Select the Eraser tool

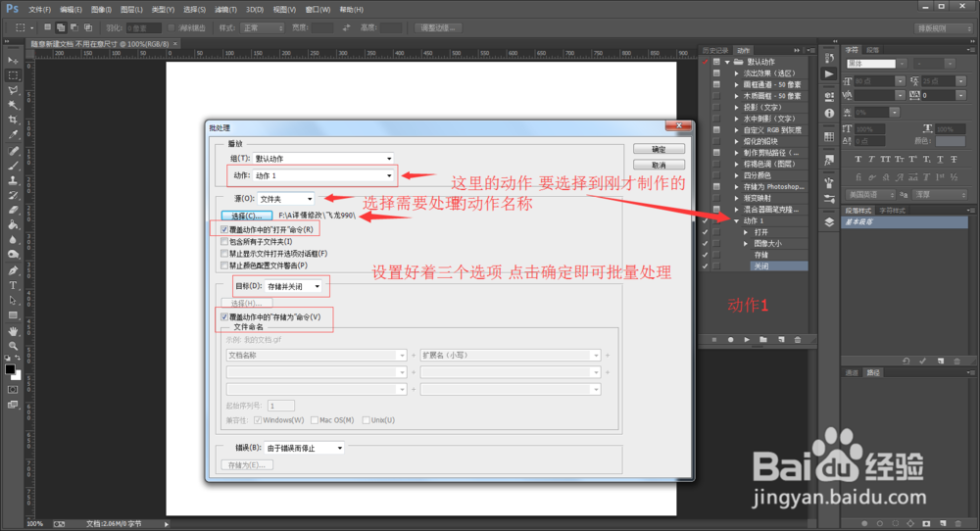click(13, 211)
